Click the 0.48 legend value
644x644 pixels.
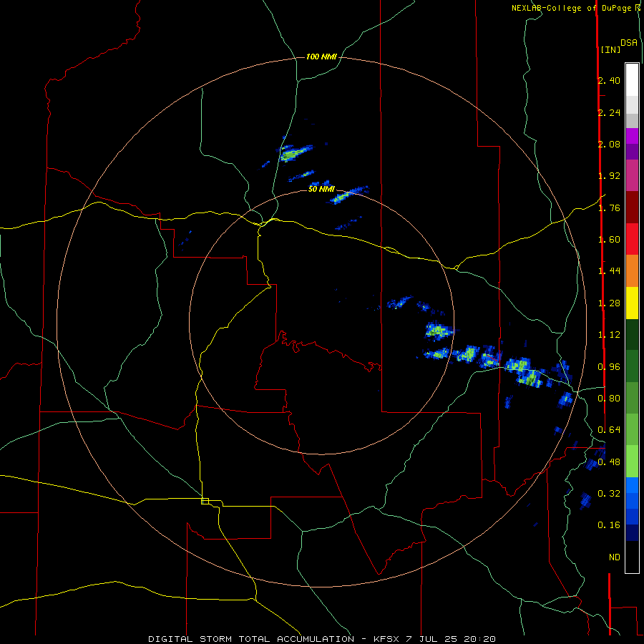tap(609, 462)
